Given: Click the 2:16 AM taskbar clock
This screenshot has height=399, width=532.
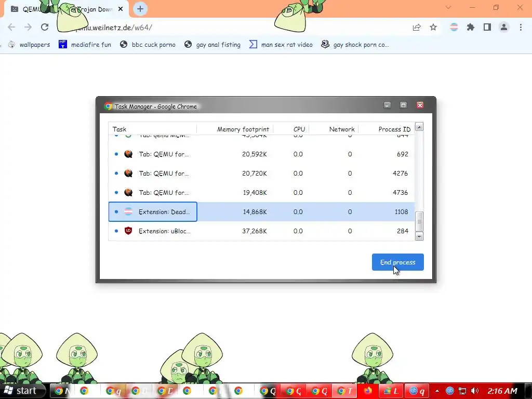Looking at the screenshot, I should coord(502,391).
